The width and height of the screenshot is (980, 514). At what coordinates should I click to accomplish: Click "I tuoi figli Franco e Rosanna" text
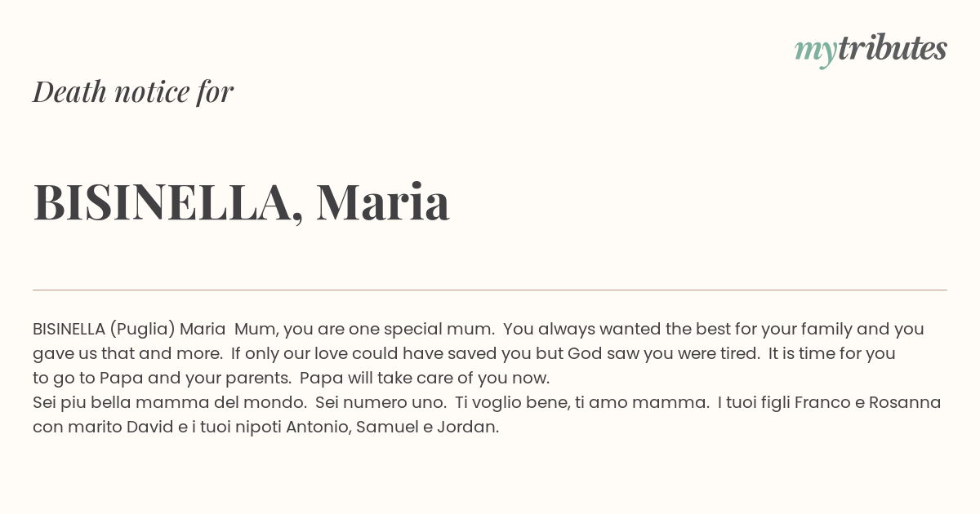point(830,402)
